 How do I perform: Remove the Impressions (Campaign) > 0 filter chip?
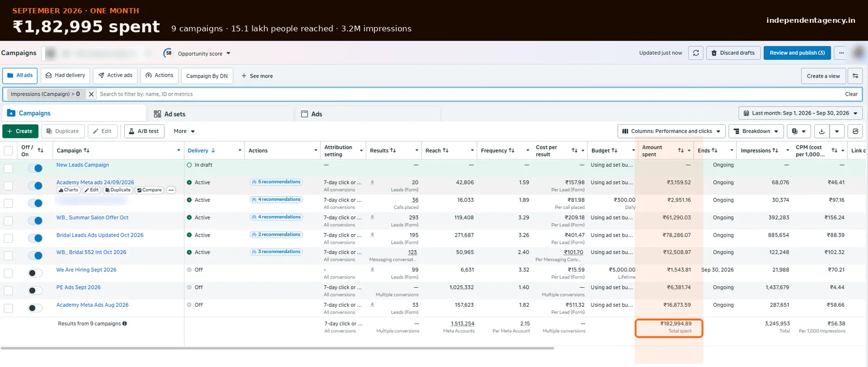(x=91, y=94)
